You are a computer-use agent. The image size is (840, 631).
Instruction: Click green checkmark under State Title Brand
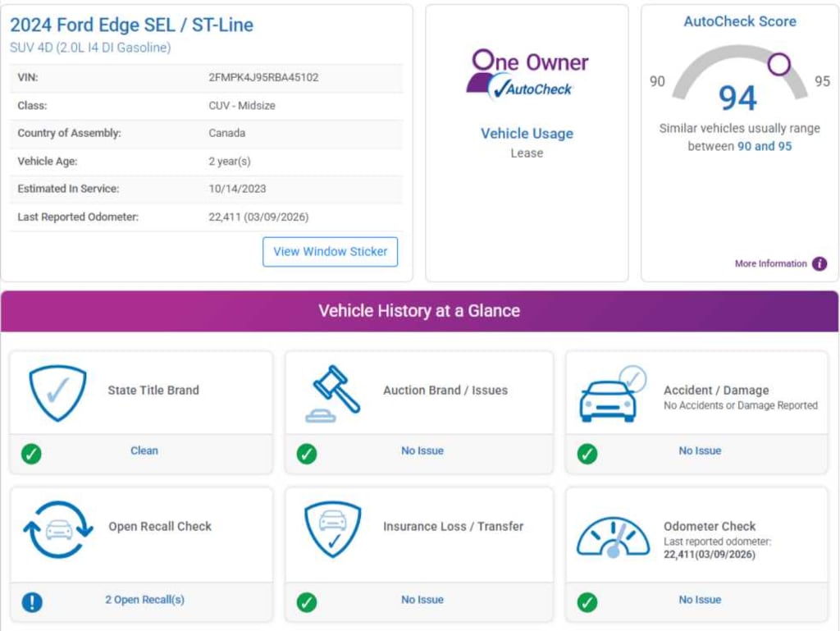[x=32, y=453]
